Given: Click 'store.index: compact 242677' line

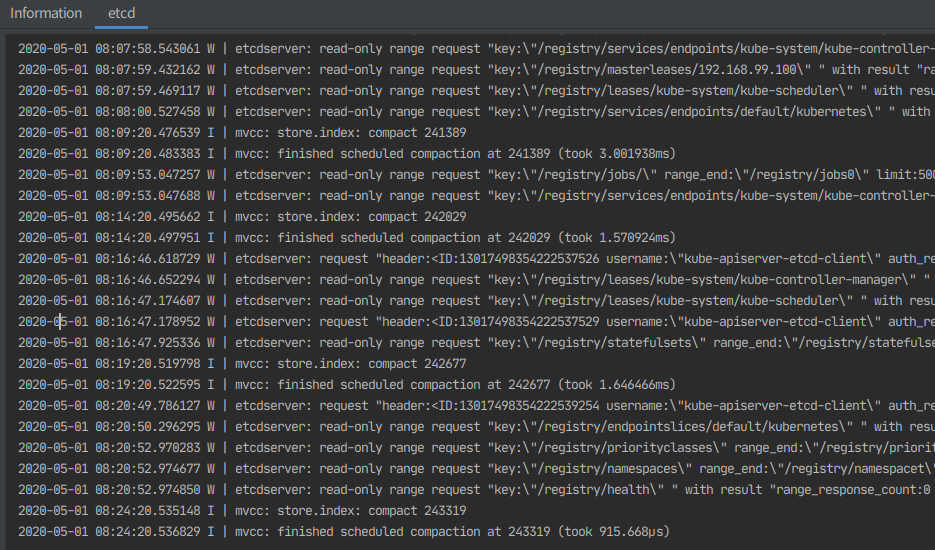Looking at the screenshot, I should pos(242,364).
